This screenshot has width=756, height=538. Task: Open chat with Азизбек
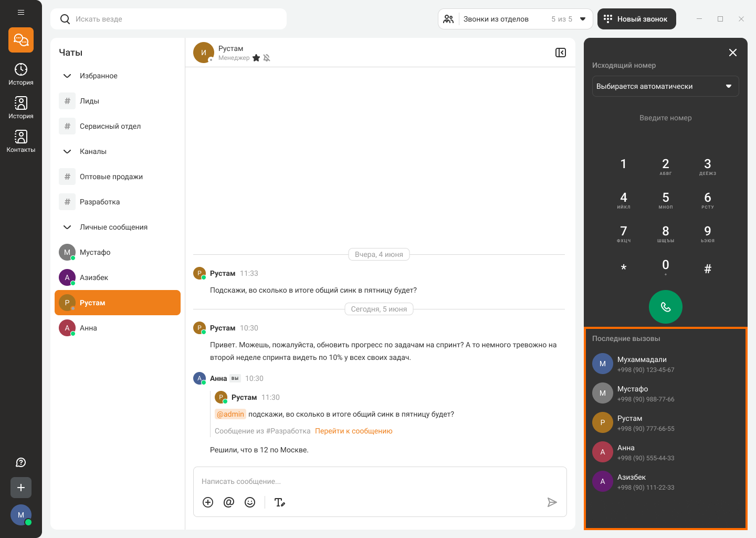coord(94,277)
